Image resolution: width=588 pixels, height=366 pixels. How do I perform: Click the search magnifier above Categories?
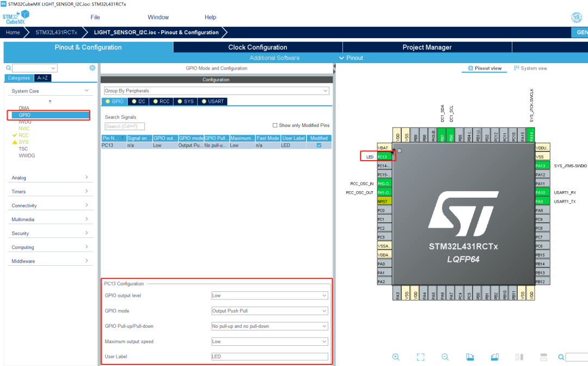click(x=8, y=68)
